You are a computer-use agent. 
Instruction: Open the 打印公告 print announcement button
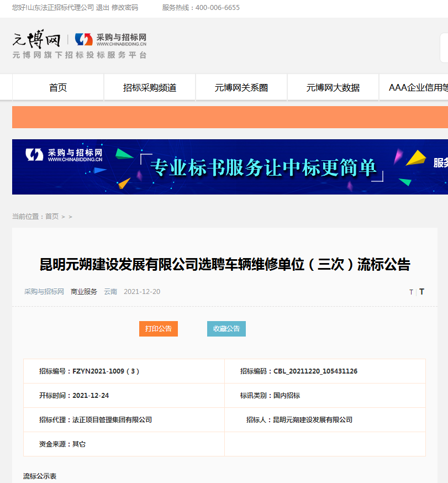point(158,328)
